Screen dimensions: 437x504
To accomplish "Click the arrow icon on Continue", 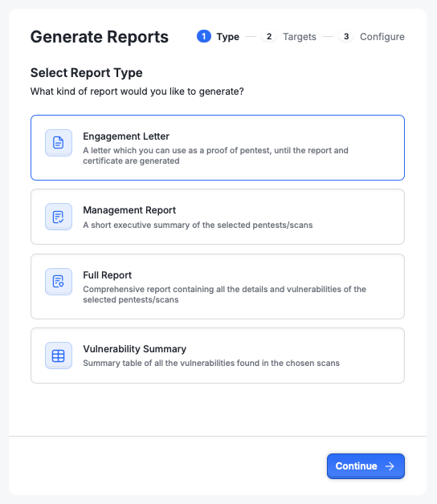I will [x=390, y=466].
